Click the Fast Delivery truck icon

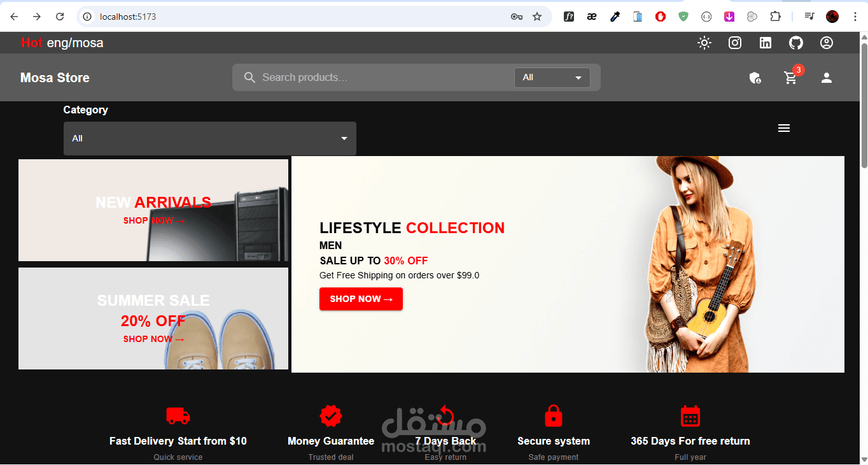pyautogui.click(x=178, y=417)
